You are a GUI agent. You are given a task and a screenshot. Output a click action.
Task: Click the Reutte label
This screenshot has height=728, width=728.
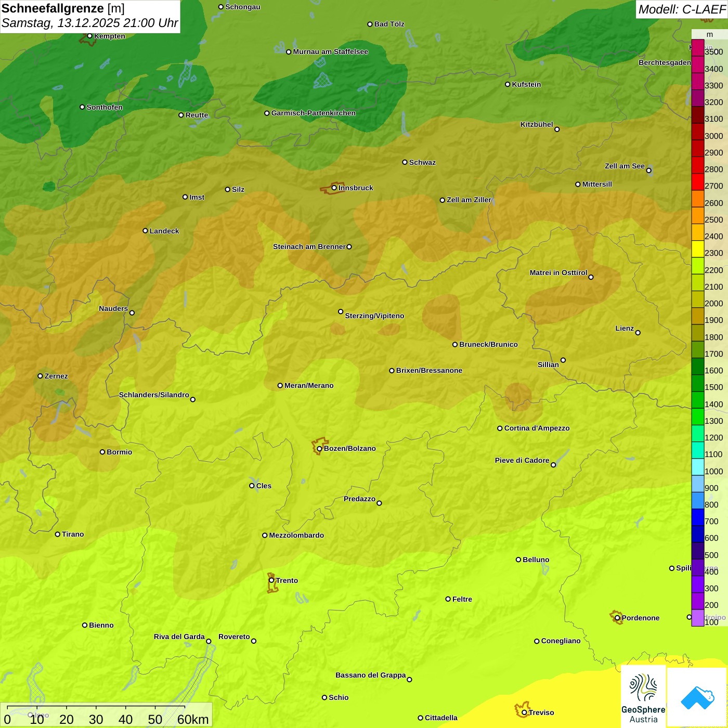click(197, 115)
